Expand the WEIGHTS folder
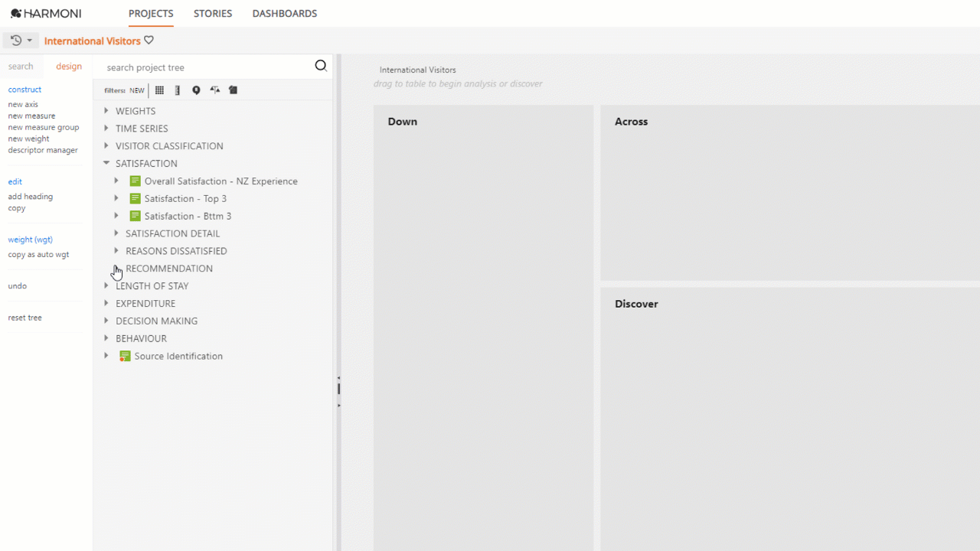The image size is (980, 551). coord(106,111)
